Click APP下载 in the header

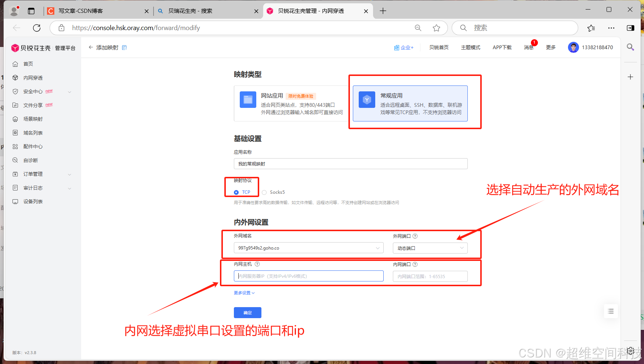(502, 47)
